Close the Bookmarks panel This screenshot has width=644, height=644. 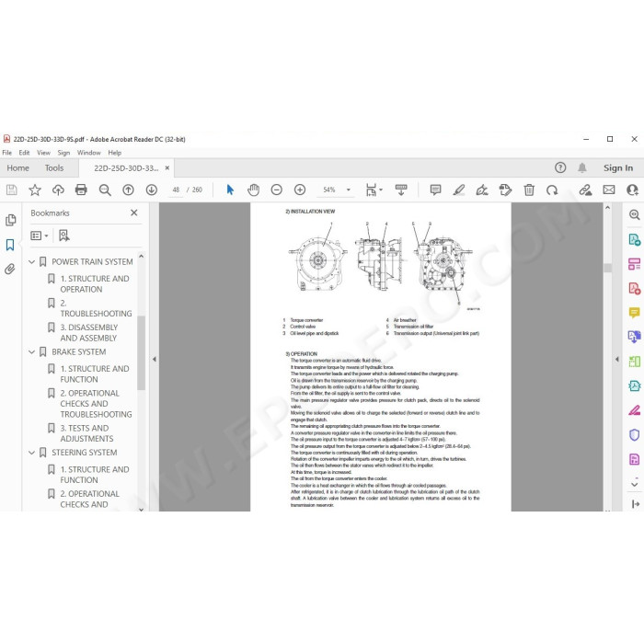click(134, 213)
